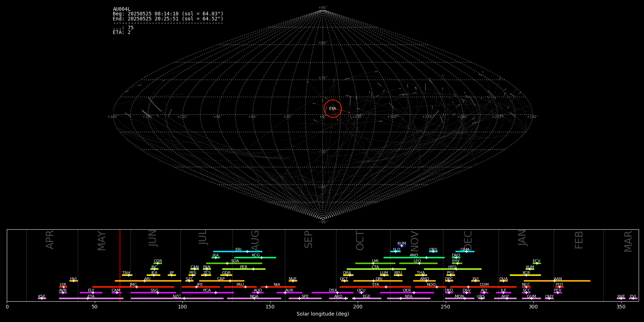Select the "End: 20250525 20:25:51" header line

click(x=168, y=19)
